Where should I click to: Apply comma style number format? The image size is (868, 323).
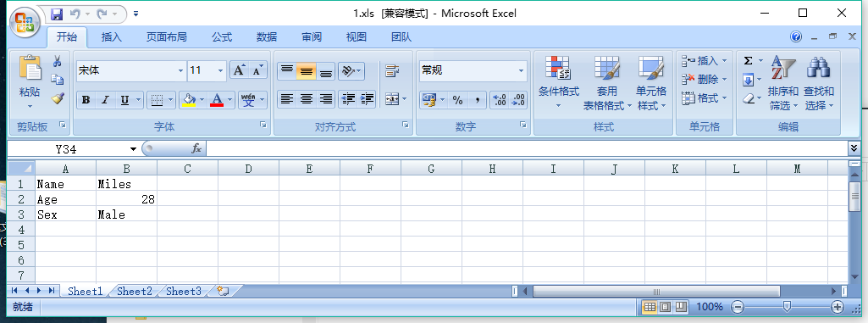click(477, 100)
